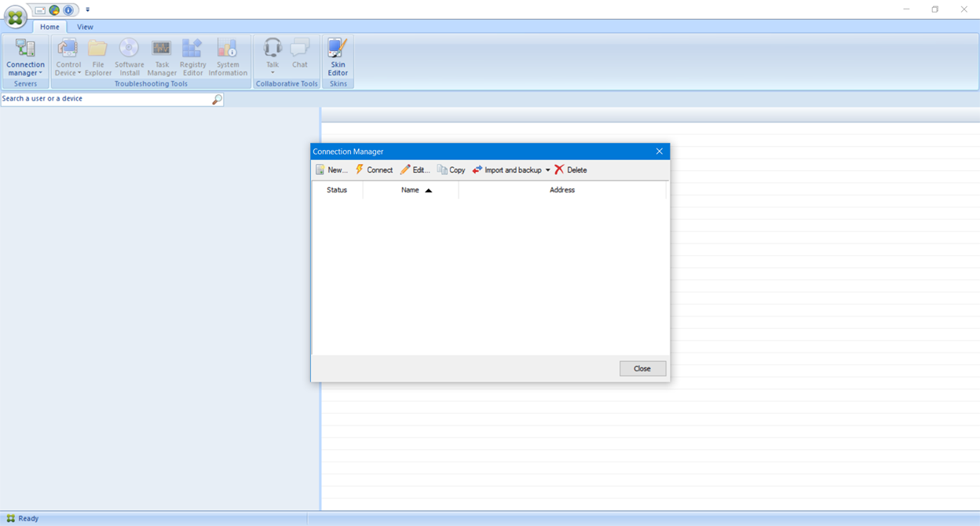This screenshot has width=980, height=526.
Task: Create a new connection with New... button
Action: (x=331, y=170)
